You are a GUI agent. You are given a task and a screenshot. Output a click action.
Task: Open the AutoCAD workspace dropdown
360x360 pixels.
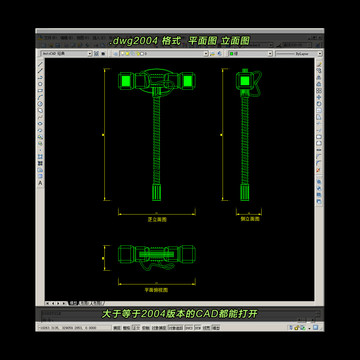66,53
